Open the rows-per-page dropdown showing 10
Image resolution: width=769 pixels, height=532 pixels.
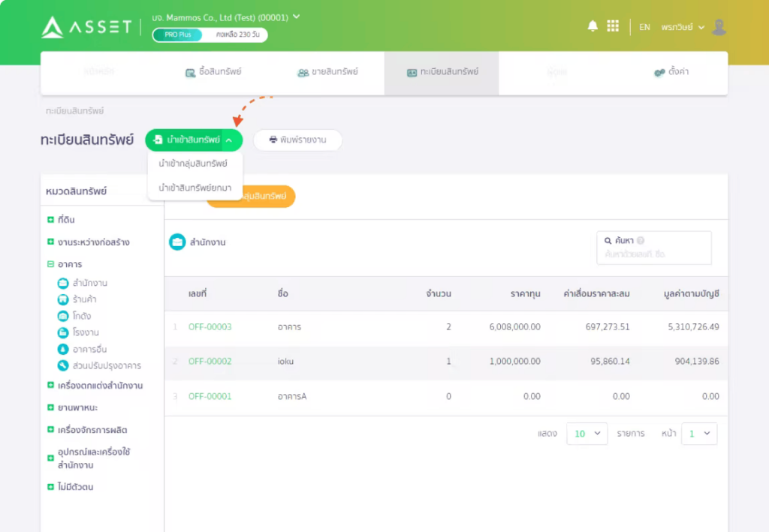click(x=587, y=434)
